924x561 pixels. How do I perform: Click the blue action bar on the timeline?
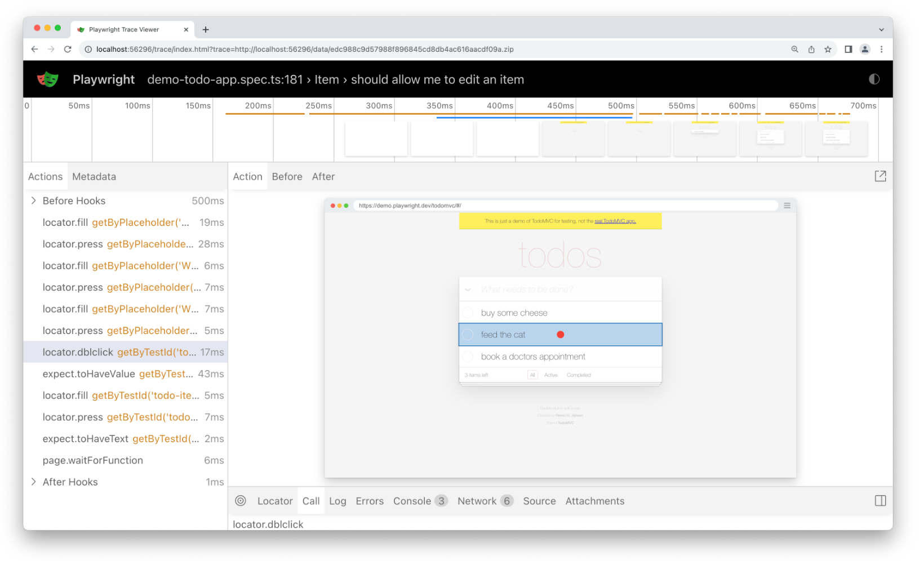tap(534, 118)
